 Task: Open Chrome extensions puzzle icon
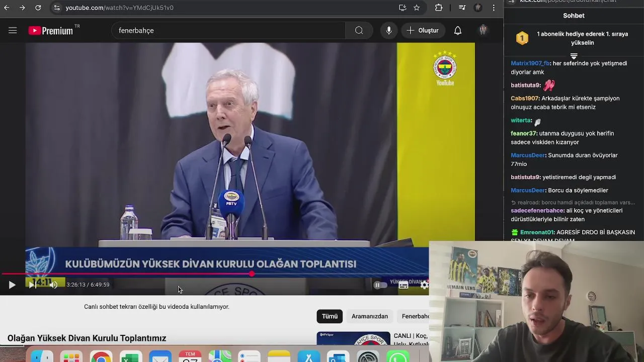439,8
